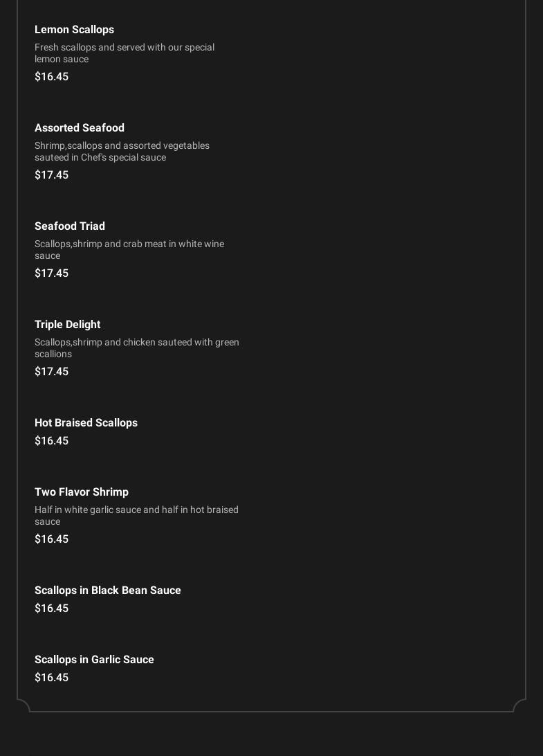
Task: Click the Lemon Scallops $16.45 price
Action: [x=51, y=77]
